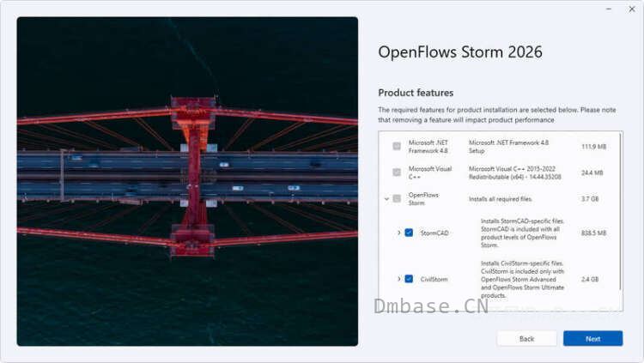Click the Microsoft Visual C++ checkbox

point(397,172)
